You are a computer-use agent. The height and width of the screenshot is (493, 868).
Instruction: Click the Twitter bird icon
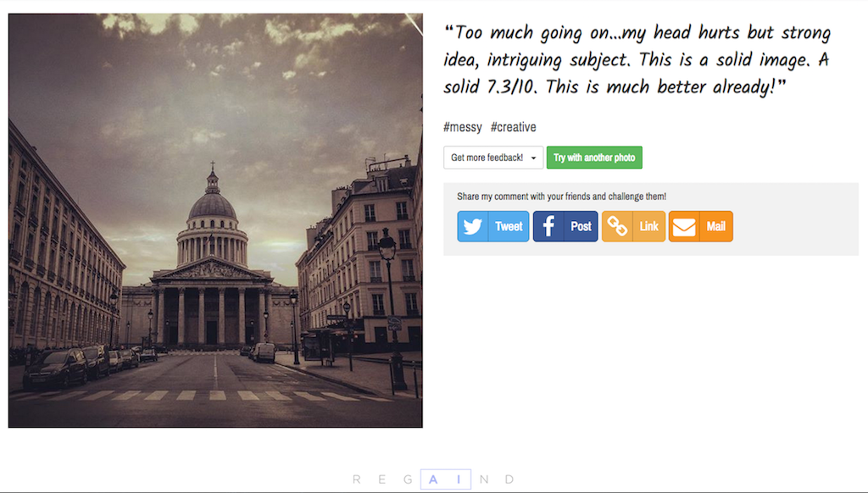tap(473, 226)
